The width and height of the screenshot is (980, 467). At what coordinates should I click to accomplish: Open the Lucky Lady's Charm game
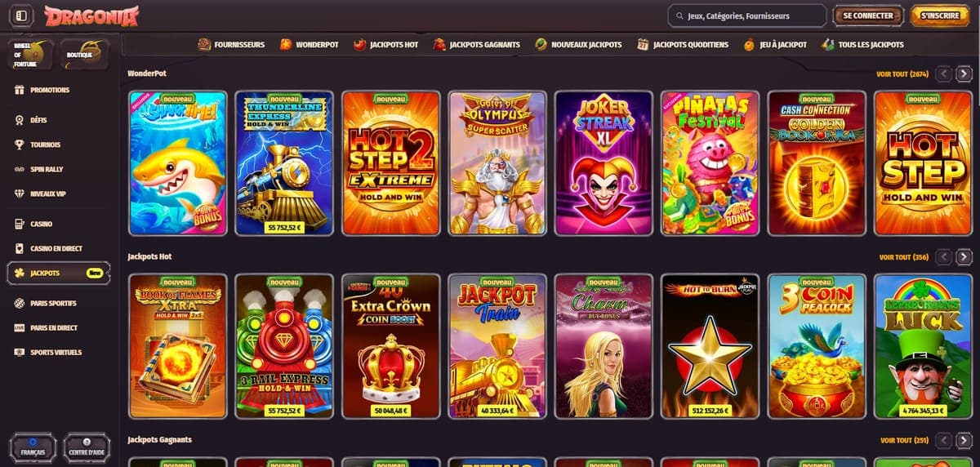(604, 346)
